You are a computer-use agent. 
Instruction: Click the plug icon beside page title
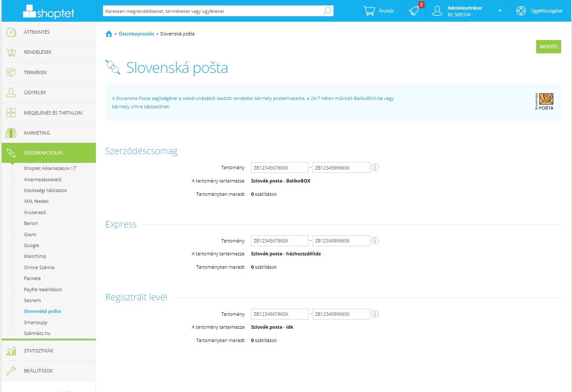[113, 67]
